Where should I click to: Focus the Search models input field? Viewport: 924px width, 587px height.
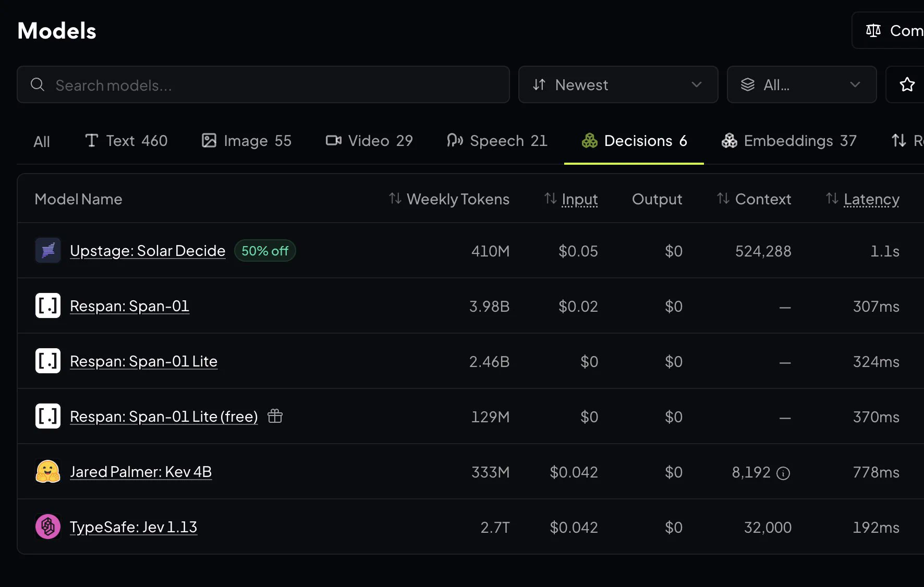[263, 84]
